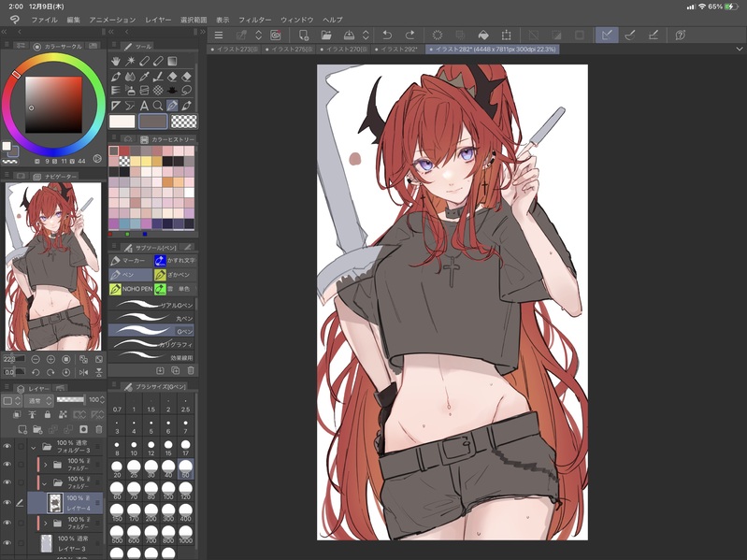Switch to the イラスト273 document tab
Screen dimensions: 747x560
234,49
